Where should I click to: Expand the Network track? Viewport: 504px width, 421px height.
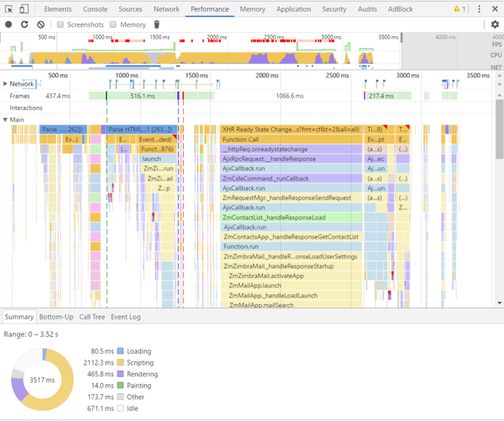coord(5,84)
